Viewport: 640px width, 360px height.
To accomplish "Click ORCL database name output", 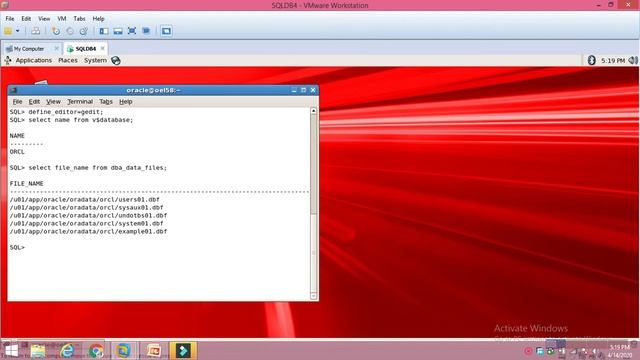I will (17, 152).
